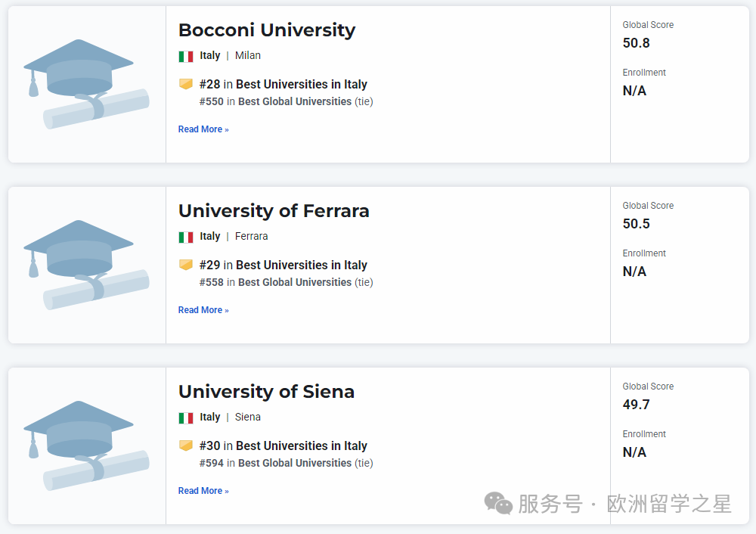
Task: Open University of Ferrara title link
Action: coord(274,211)
